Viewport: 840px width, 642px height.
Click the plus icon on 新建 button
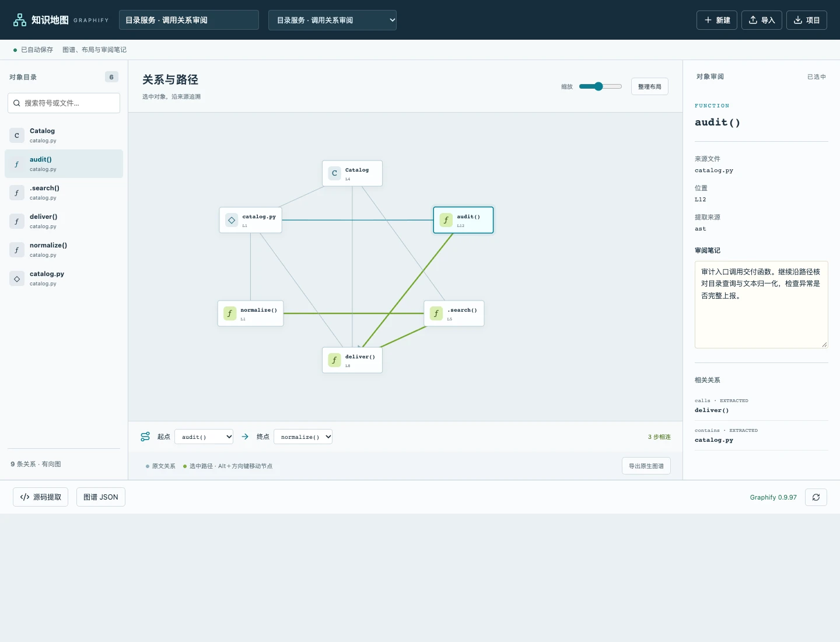point(708,20)
